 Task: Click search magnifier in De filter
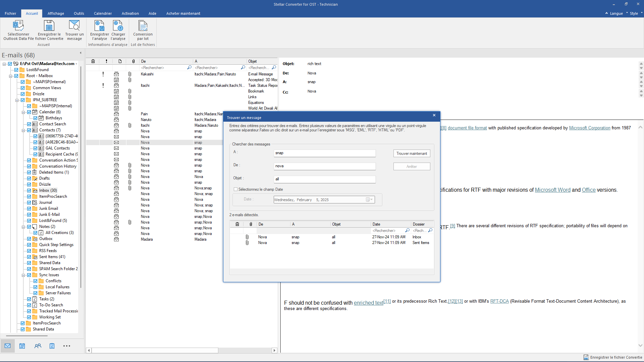pos(189,68)
